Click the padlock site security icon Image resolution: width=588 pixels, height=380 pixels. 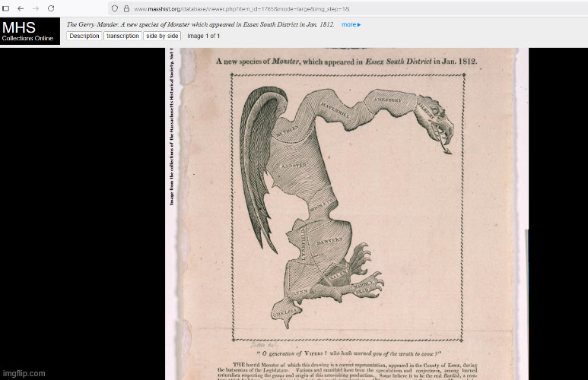[127, 8]
